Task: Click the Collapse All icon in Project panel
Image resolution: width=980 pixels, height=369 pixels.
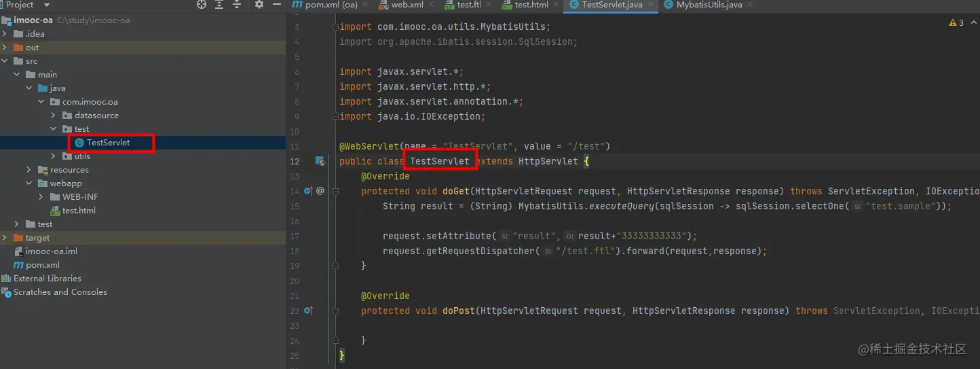Action: [237, 4]
